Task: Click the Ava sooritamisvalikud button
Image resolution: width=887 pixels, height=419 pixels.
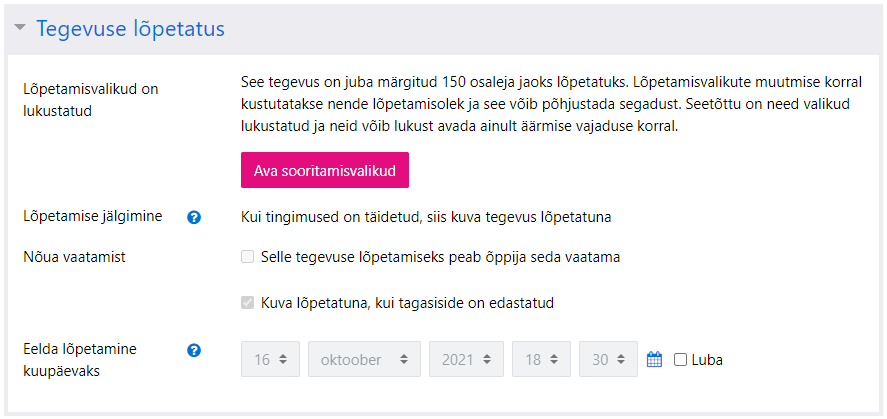Action: click(325, 170)
